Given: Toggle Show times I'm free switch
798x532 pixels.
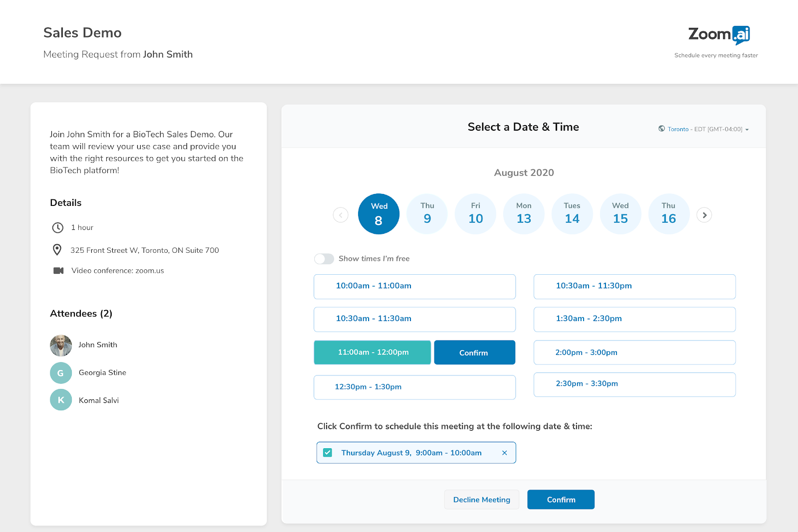Looking at the screenshot, I should [324, 259].
